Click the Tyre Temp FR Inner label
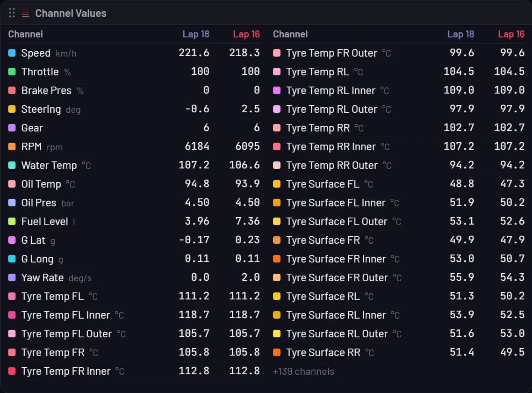Image resolution: width=532 pixels, height=393 pixels. pyautogui.click(x=66, y=371)
